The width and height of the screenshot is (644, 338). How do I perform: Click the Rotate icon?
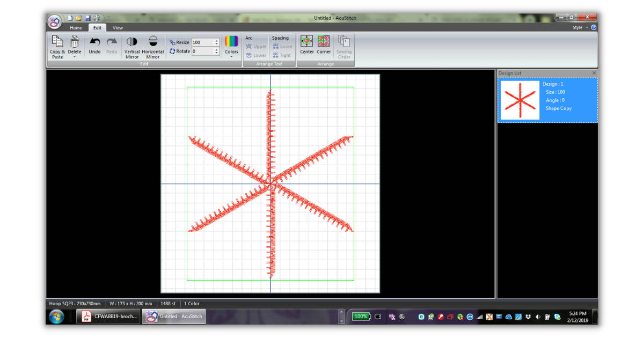coord(173,52)
